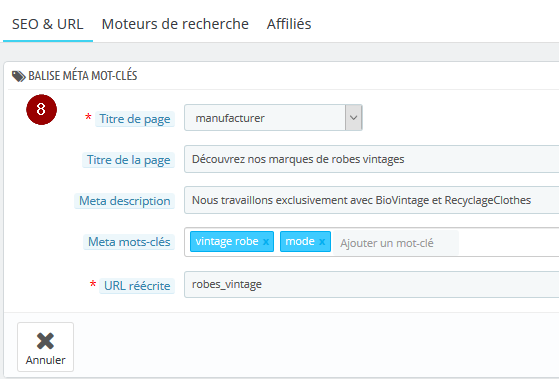
Task: Open the Titre de page dropdown arrow
Action: [x=354, y=118]
